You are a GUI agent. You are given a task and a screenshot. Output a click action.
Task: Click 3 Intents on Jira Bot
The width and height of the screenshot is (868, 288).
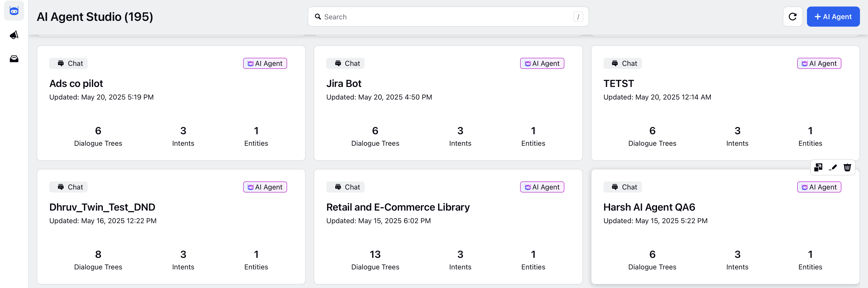pos(460,136)
